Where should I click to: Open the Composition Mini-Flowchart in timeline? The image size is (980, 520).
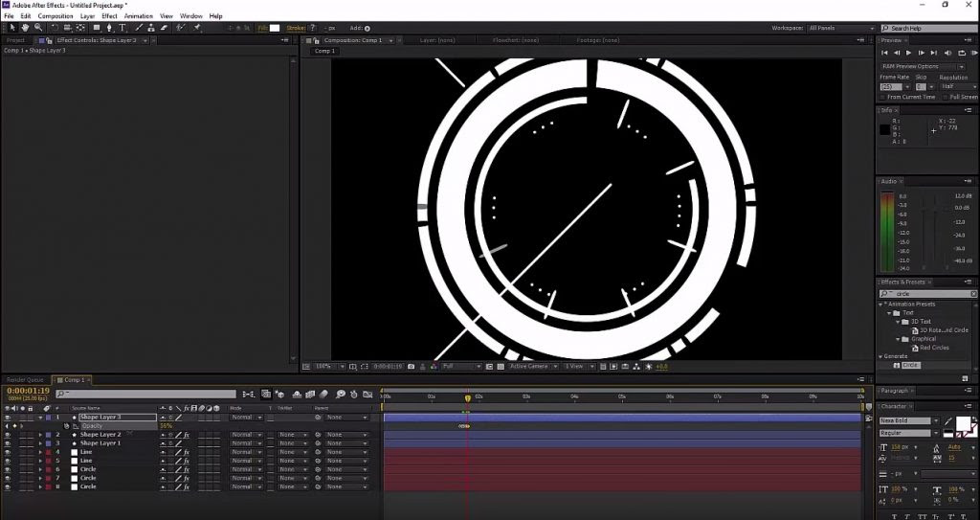[x=249, y=395]
